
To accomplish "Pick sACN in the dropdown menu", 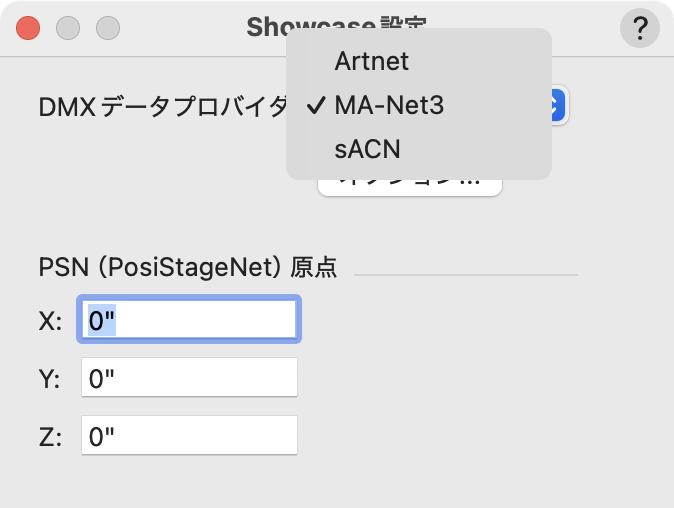I will tap(368, 149).
